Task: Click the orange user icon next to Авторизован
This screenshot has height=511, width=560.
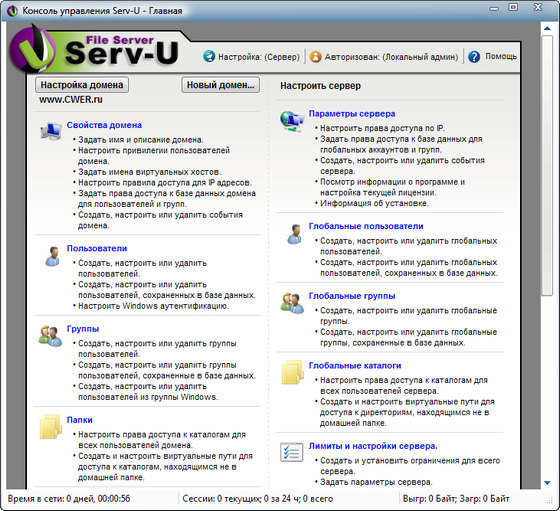Action: click(315, 57)
